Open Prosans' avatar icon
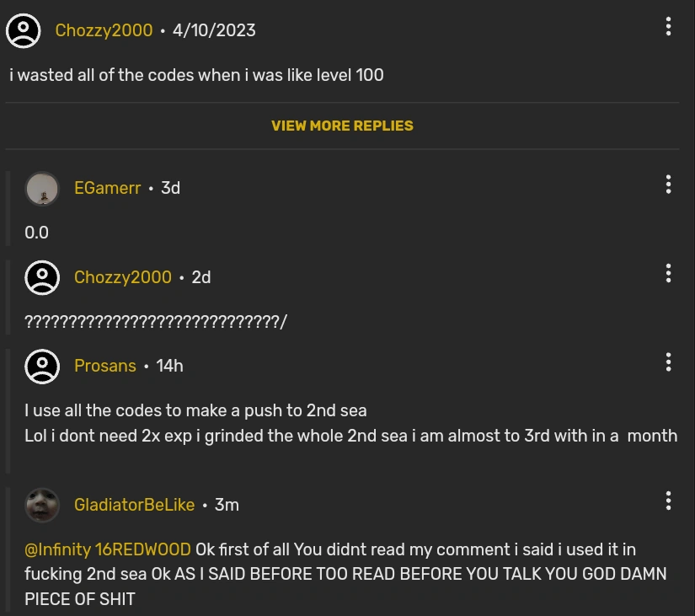Screen dimensions: 695x616 [x=42, y=366]
